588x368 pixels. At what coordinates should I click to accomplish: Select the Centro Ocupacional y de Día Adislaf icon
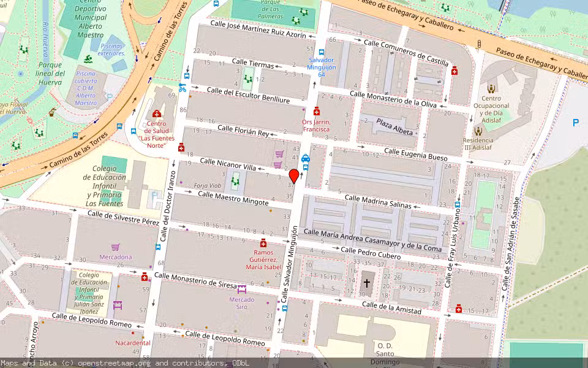point(490,89)
